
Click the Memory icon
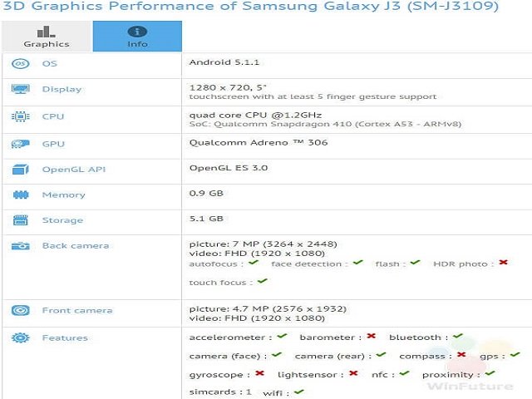click(21, 195)
